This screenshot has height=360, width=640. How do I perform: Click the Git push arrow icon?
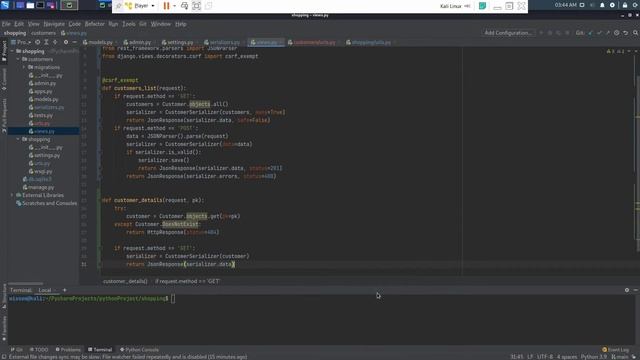pyautogui.click(x=608, y=33)
